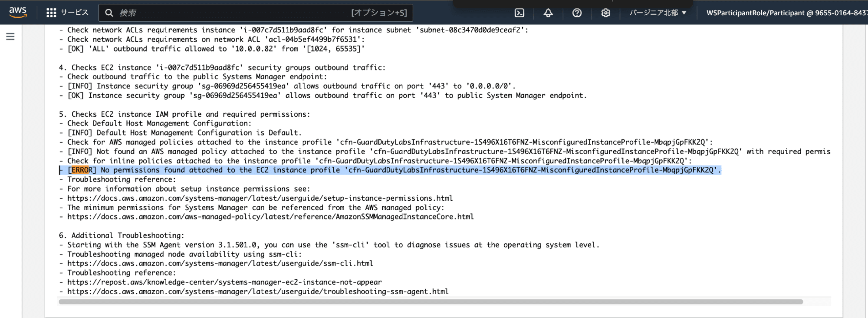868x318 pixels.
Task: Click the '4. Checks EC2 instance' security groups heading
Action: [222, 67]
